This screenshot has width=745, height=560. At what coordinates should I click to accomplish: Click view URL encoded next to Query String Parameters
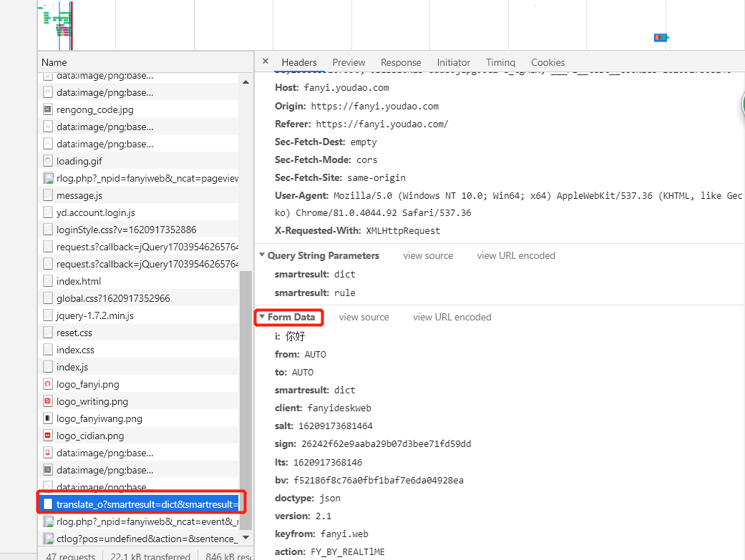(x=516, y=255)
